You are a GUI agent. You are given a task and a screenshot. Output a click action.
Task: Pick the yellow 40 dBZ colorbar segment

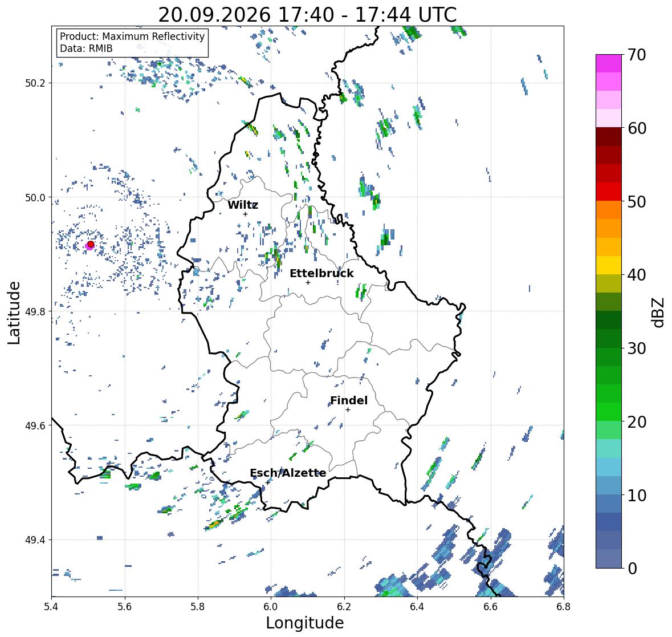(x=609, y=265)
